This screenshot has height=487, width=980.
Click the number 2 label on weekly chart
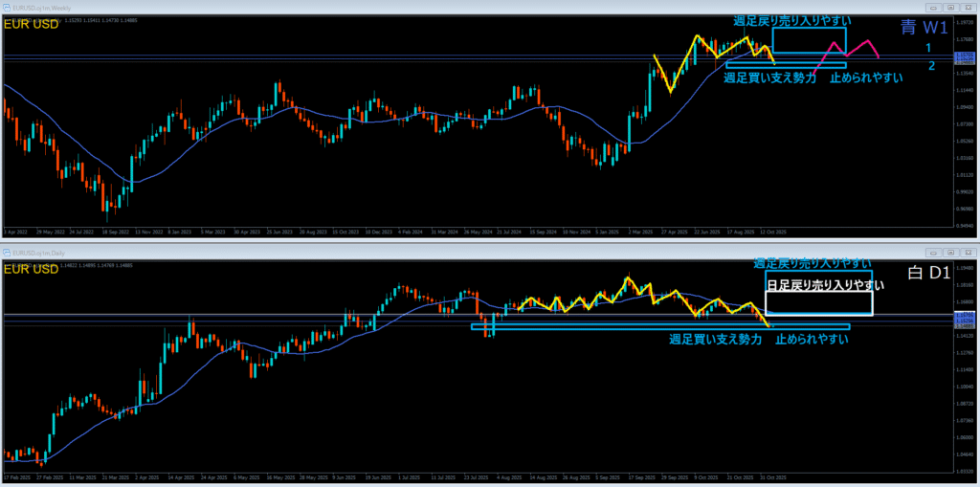point(931,65)
